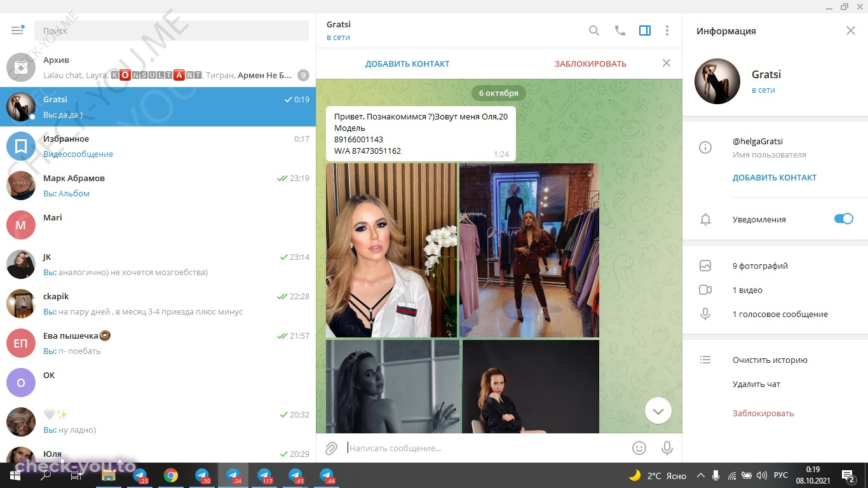Screen dimensions: 868x488
Task: Open the Избранное saved messages chat
Action: [158, 146]
